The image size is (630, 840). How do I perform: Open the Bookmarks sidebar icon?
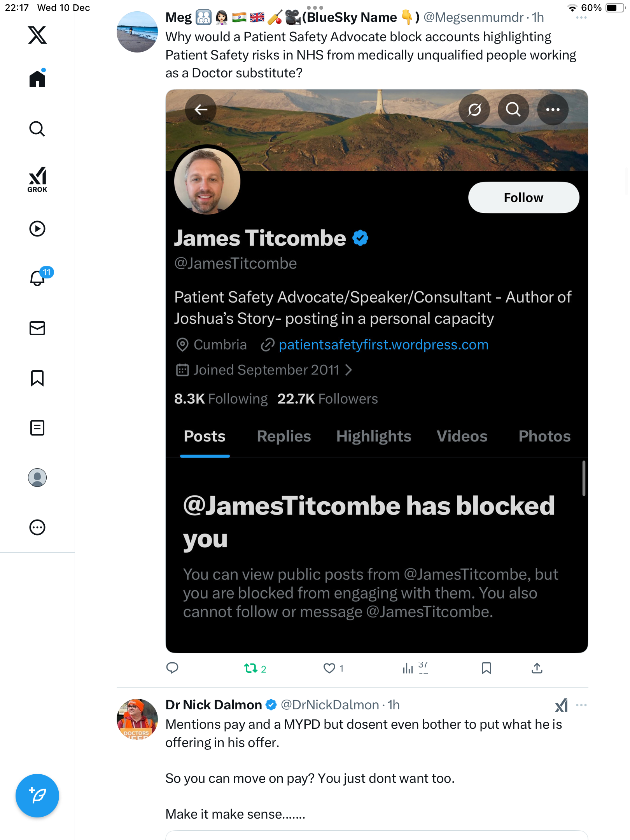[x=37, y=378]
